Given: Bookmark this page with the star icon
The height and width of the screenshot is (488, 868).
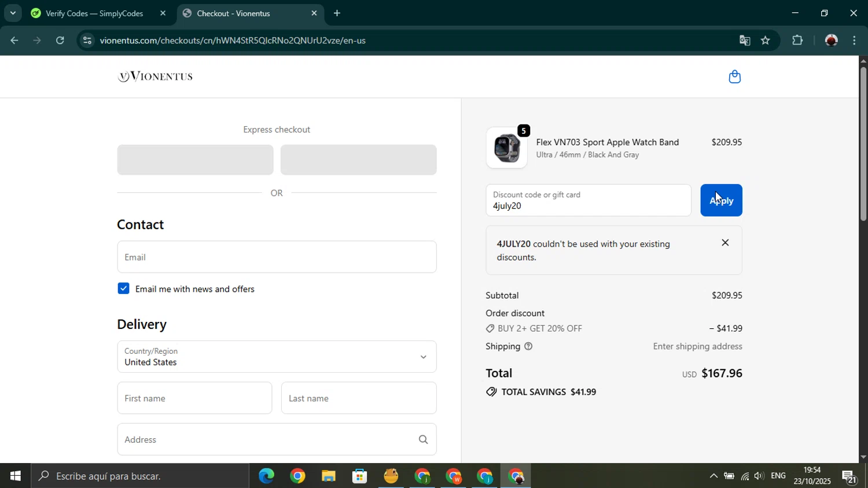Looking at the screenshot, I should [766, 41].
